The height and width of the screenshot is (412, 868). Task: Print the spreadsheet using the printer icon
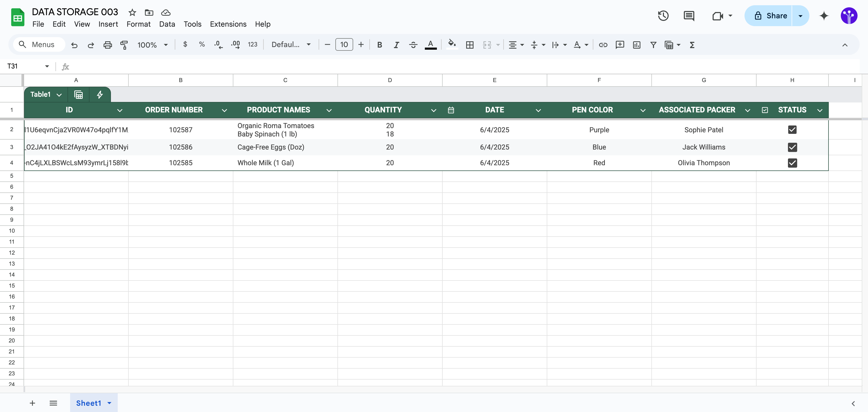pyautogui.click(x=108, y=45)
